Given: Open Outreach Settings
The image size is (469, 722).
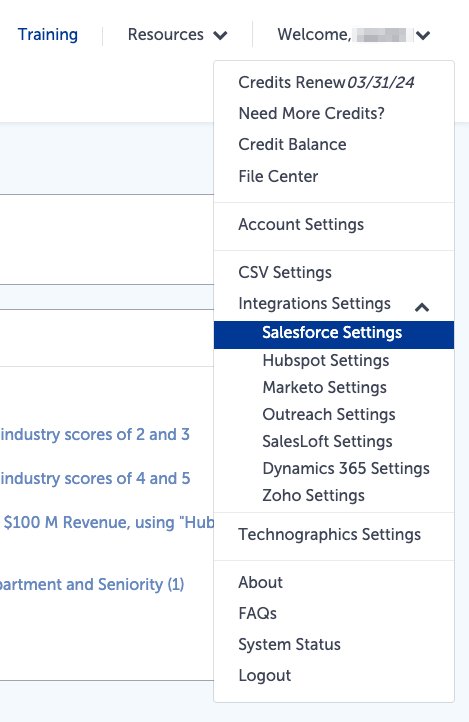Looking at the screenshot, I should click(x=329, y=414).
